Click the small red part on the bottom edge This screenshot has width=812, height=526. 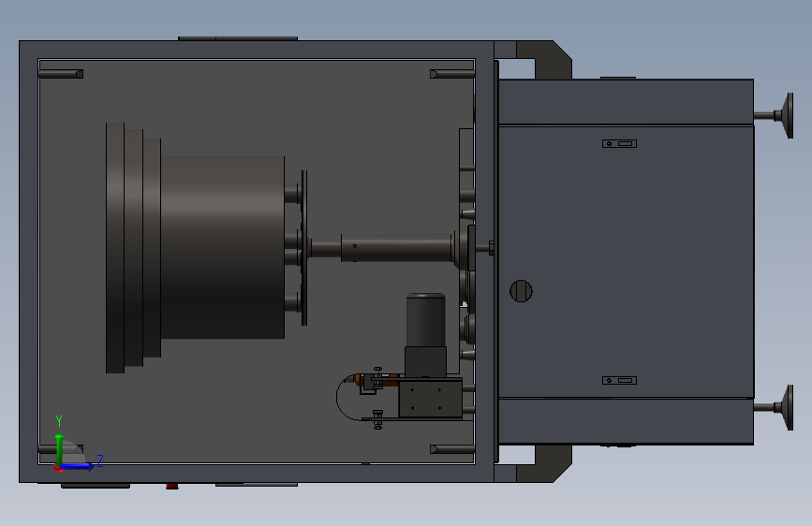[x=172, y=486]
